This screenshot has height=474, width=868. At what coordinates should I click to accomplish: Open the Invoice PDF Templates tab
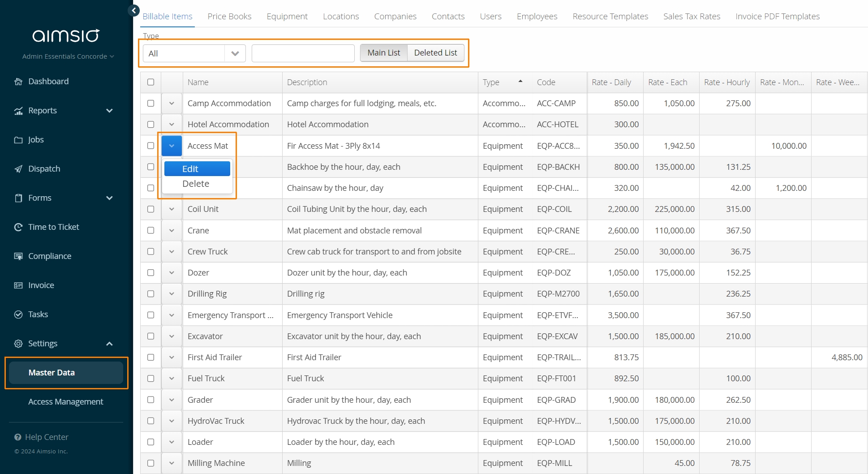pos(778,16)
